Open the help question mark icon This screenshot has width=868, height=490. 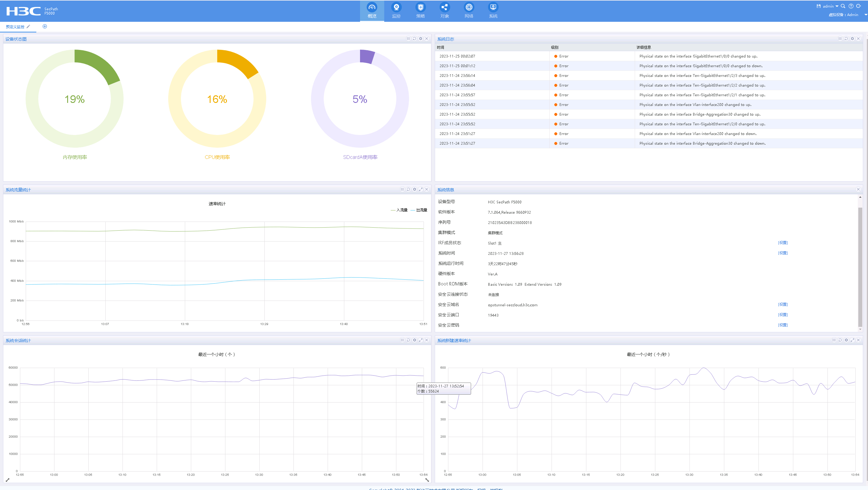pos(851,6)
